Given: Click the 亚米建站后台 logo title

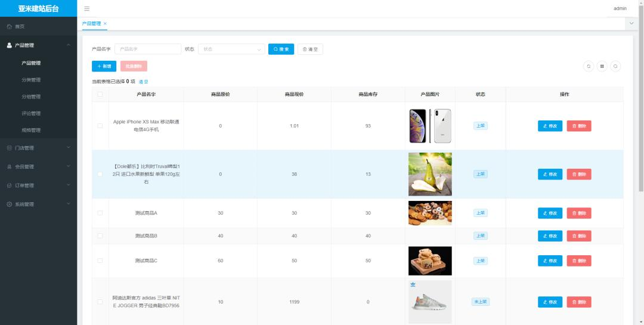Looking at the screenshot, I should point(38,8).
